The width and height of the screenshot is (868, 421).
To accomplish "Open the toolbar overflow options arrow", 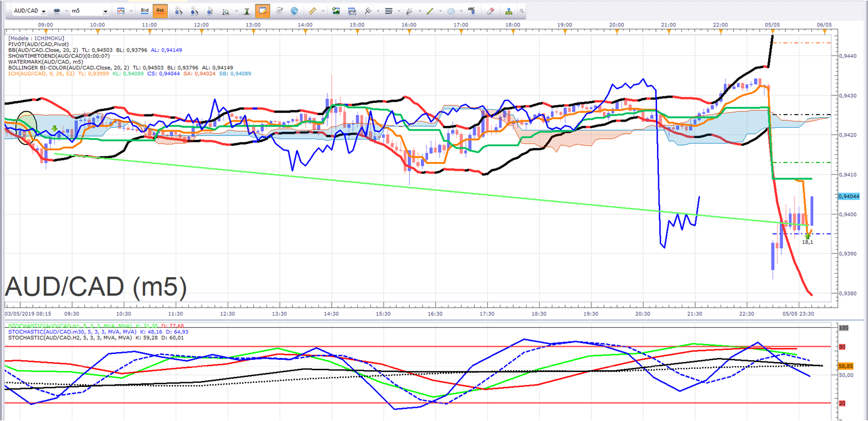I will 521,11.
